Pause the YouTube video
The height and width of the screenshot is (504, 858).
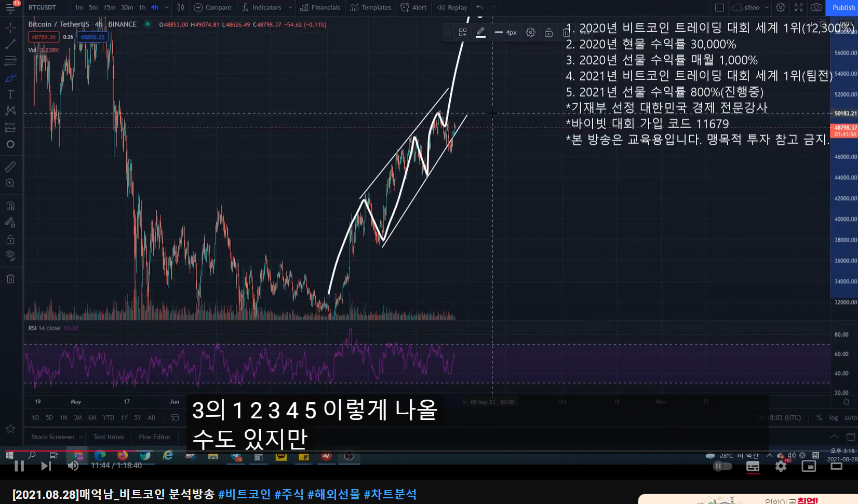click(19, 466)
